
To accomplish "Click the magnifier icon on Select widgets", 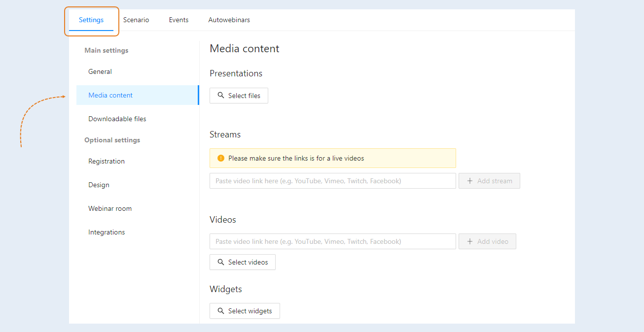I will pos(221,311).
